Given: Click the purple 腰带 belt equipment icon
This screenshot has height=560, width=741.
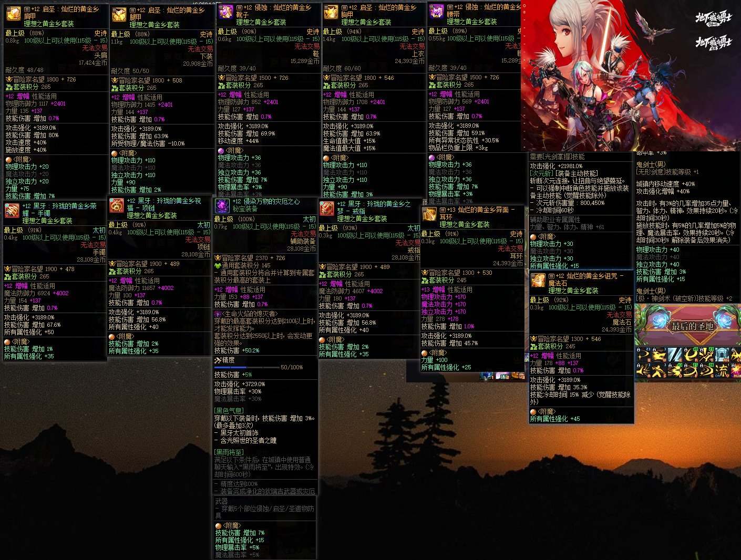Looking at the screenshot, I should 437,12.
